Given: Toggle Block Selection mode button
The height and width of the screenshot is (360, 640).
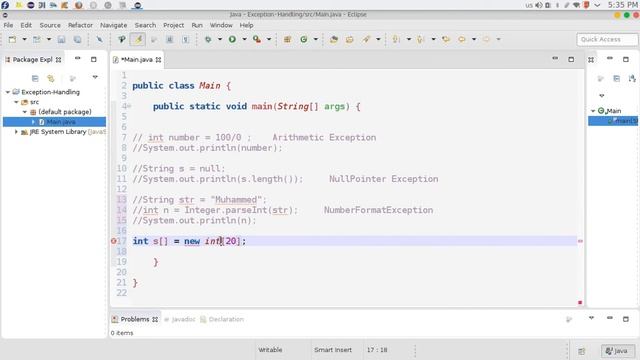Looking at the screenshot, I should [169, 40].
